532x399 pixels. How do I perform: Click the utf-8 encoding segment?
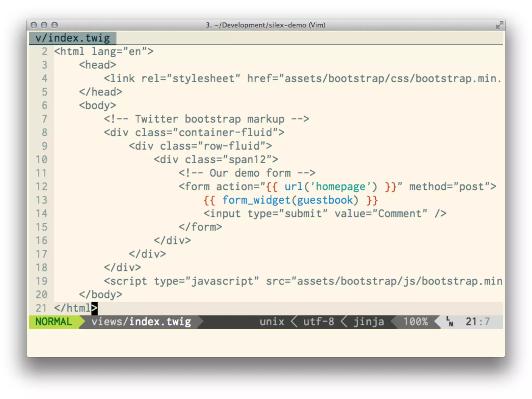click(x=318, y=322)
